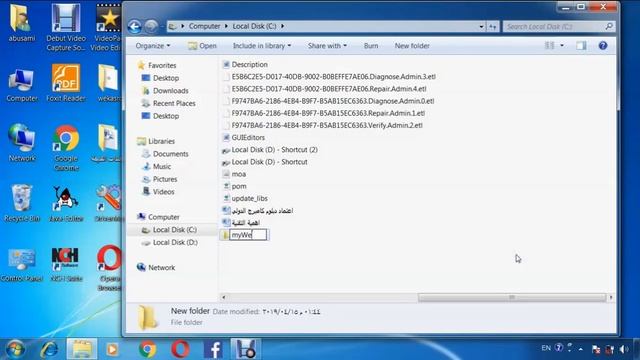
Task: Select the moa file
Action: tap(238, 174)
